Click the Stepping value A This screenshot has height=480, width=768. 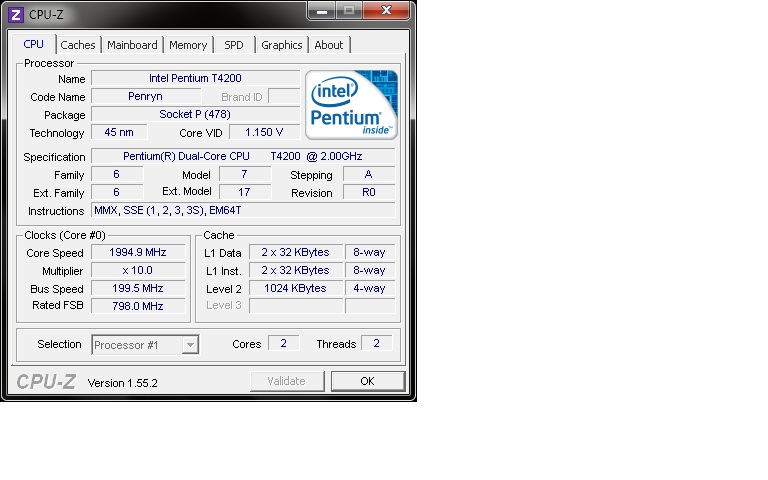point(369,174)
